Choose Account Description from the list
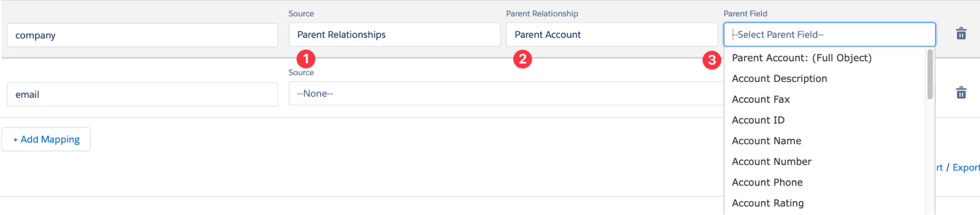This screenshot has width=980, height=215. coord(779,79)
